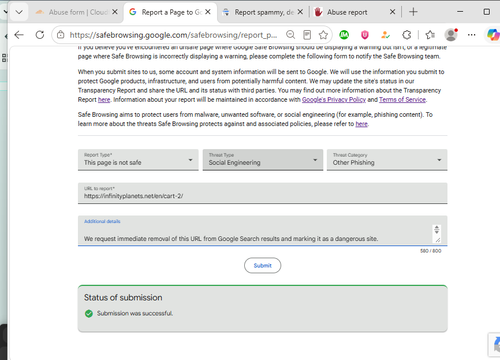The height and width of the screenshot is (360, 500).
Task: Expand the Report Type dropdown
Action: tap(138, 160)
